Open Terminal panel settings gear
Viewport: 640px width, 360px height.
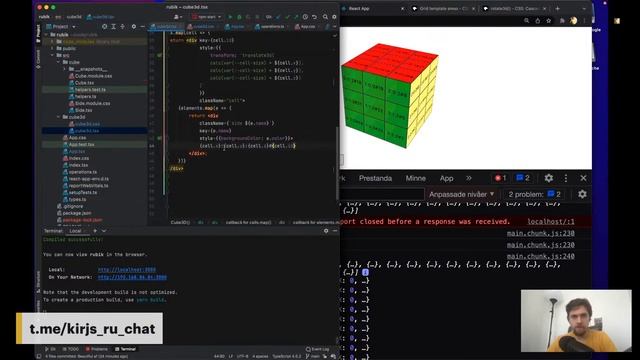point(326,231)
